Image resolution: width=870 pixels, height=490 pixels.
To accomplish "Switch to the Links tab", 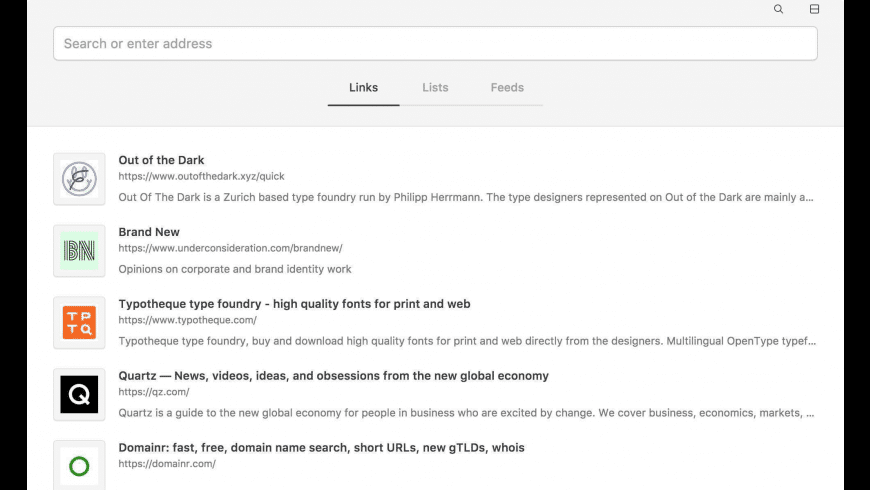I will [x=363, y=88].
